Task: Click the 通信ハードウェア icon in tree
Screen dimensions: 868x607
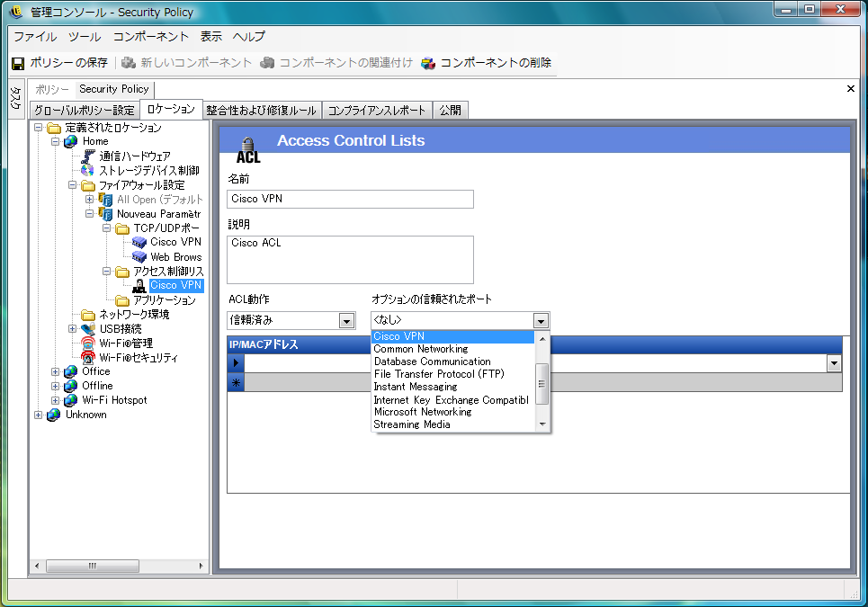Action: coord(88,156)
